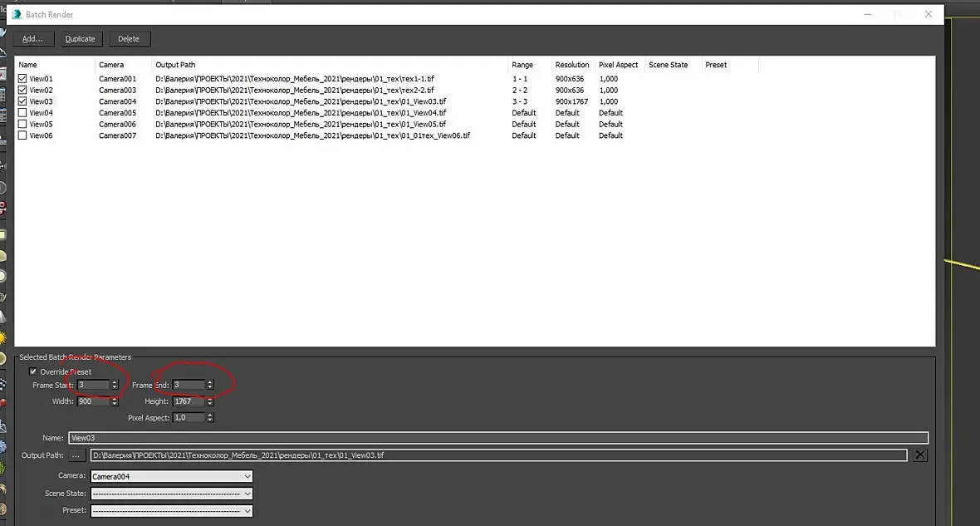
Task: Click the Pixel Aspect field showing 1,0
Action: tap(189, 418)
